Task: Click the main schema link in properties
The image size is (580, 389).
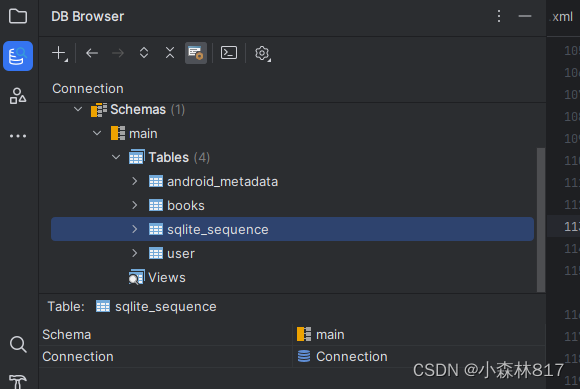Action: click(x=320, y=335)
